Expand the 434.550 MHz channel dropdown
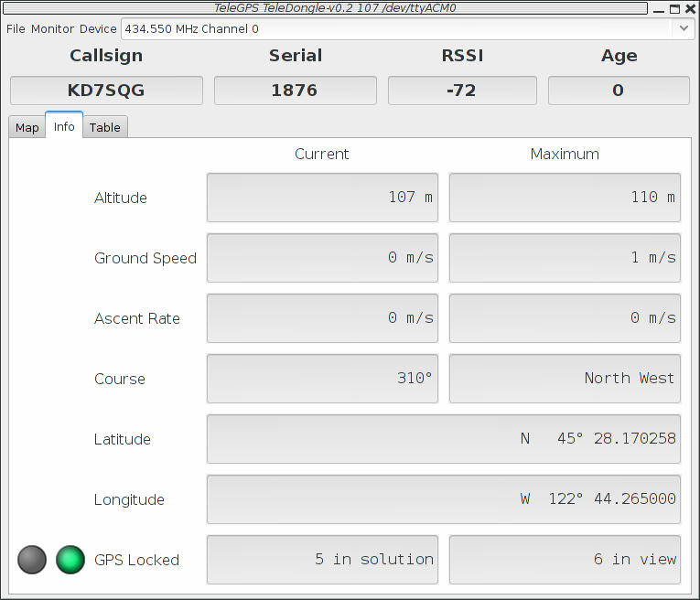 (x=684, y=28)
